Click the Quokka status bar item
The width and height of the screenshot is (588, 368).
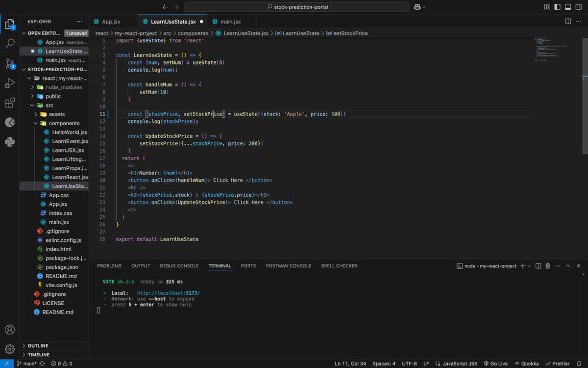click(526, 364)
